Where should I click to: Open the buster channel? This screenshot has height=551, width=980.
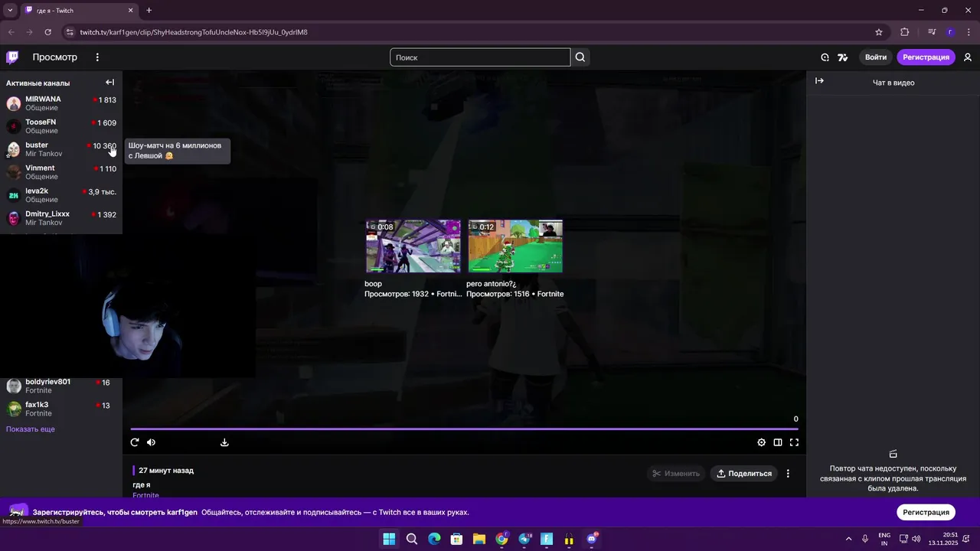(x=61, y=149)
